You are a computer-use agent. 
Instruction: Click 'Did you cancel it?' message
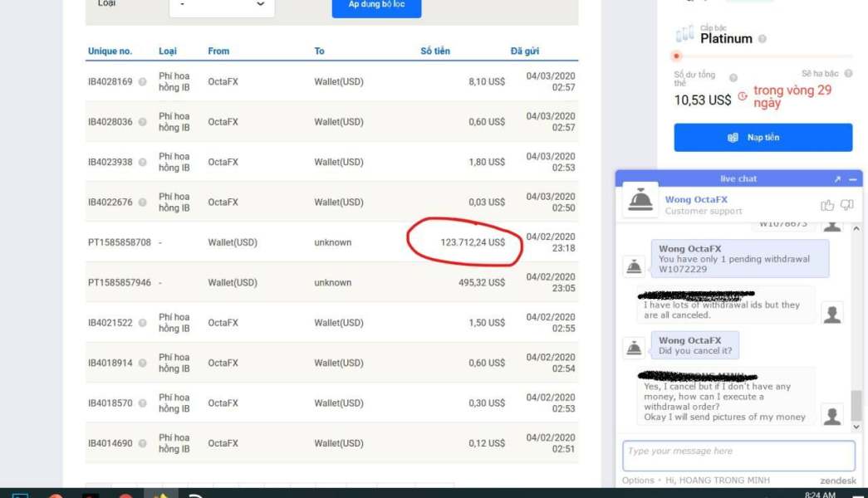694,345
